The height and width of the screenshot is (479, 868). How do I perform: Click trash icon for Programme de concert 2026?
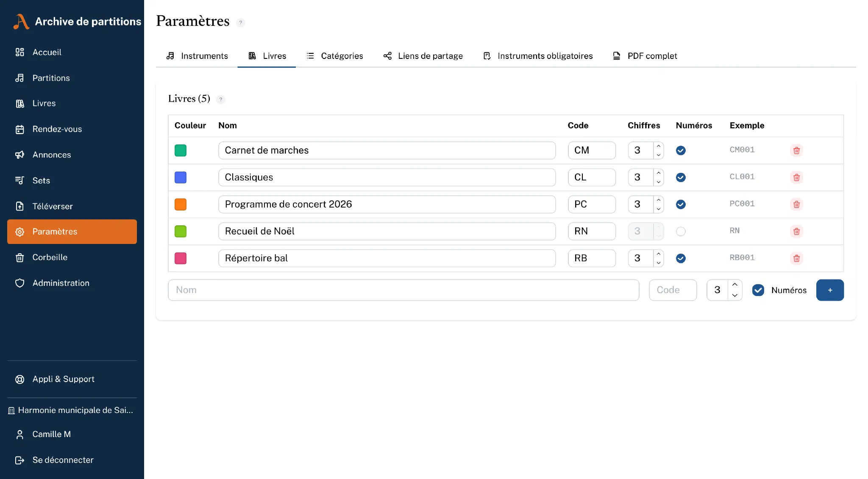796,204
